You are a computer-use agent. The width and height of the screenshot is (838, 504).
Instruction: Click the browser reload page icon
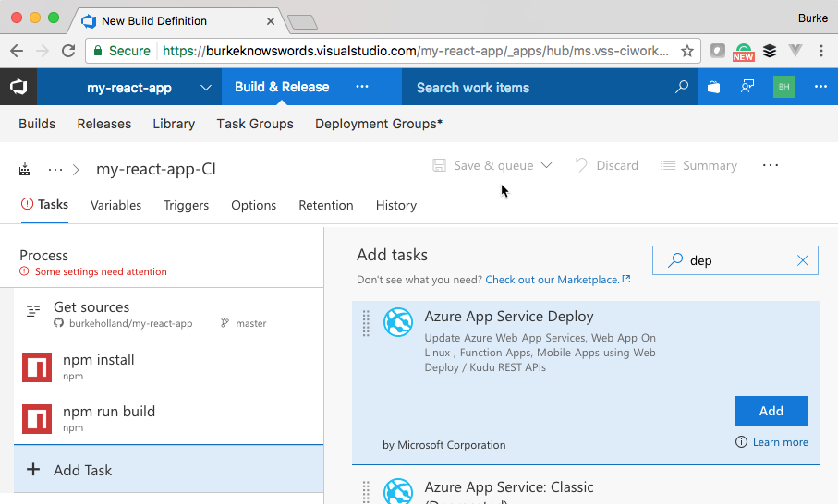pos(68,52)
